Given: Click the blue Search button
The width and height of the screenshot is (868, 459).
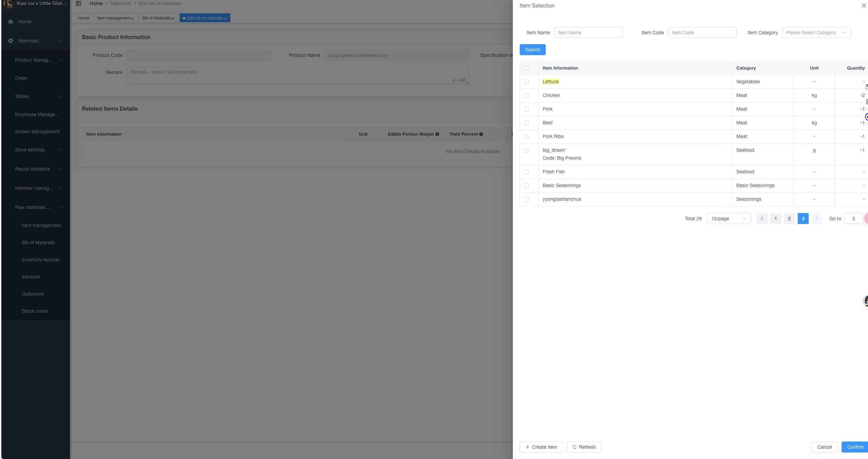Looking at the screenshot, I should pos(532,50).
